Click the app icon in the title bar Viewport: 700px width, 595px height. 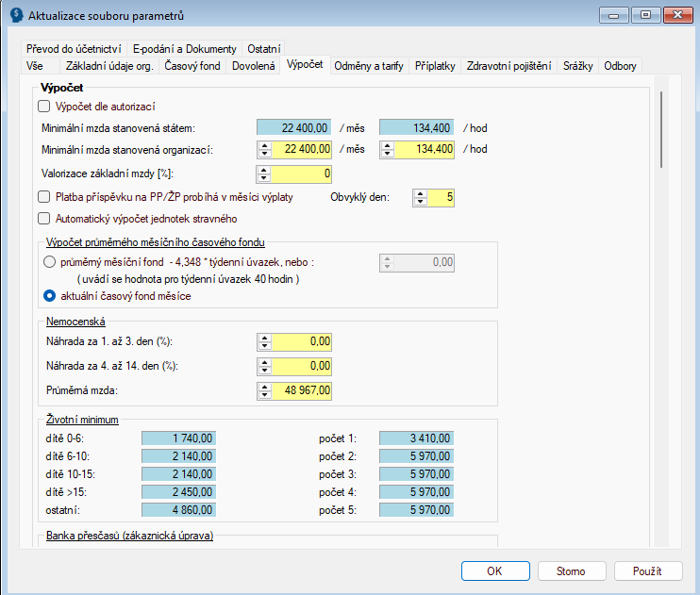(x=17, y=15)
